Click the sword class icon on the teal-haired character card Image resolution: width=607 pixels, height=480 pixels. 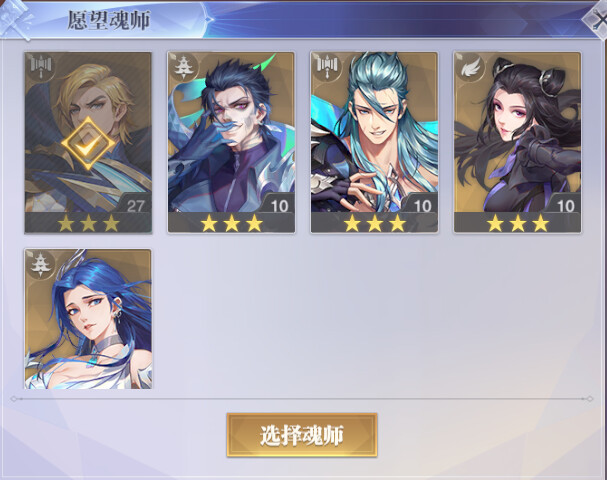pyautogui.click(x=328, y=67)
